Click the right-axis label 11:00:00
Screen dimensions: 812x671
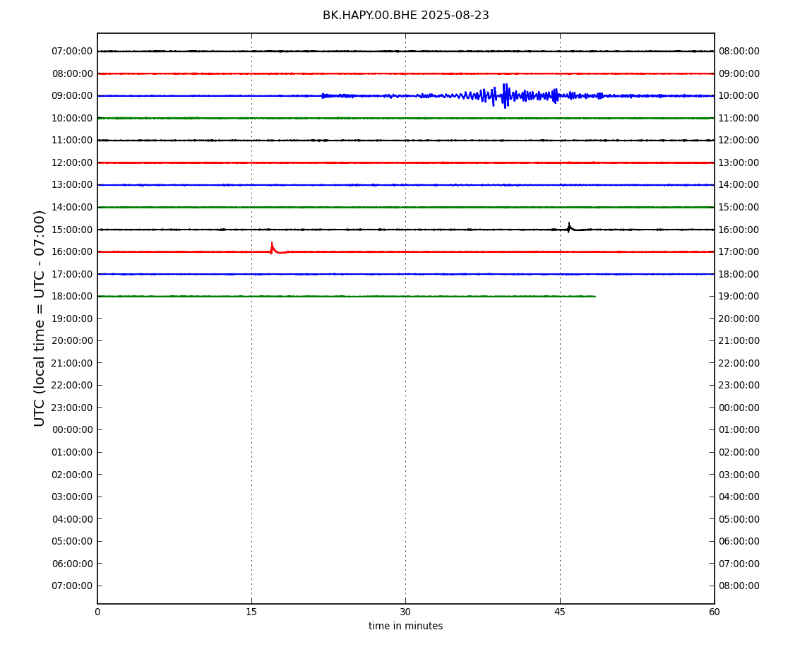pyautogui.click(x=739, y=118)
